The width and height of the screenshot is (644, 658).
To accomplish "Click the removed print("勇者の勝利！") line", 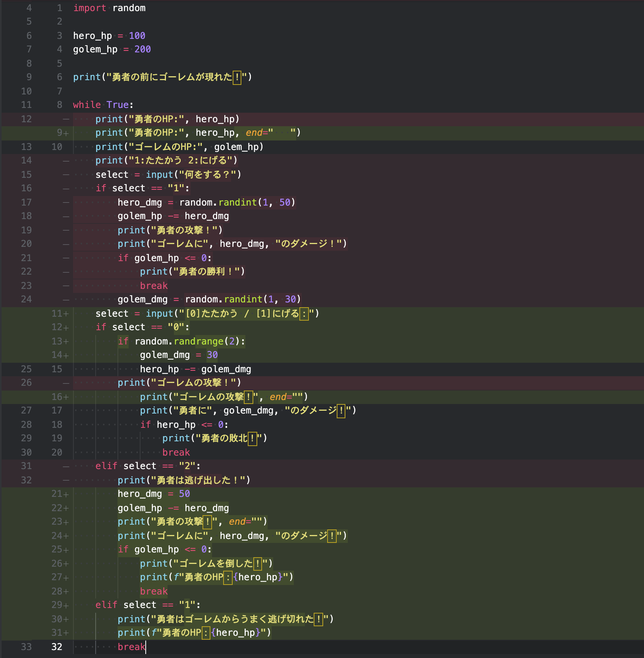I will (192, 271).
